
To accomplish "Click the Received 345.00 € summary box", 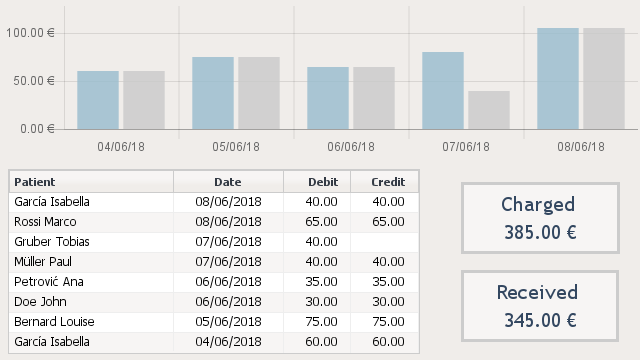I will point(540,306).
